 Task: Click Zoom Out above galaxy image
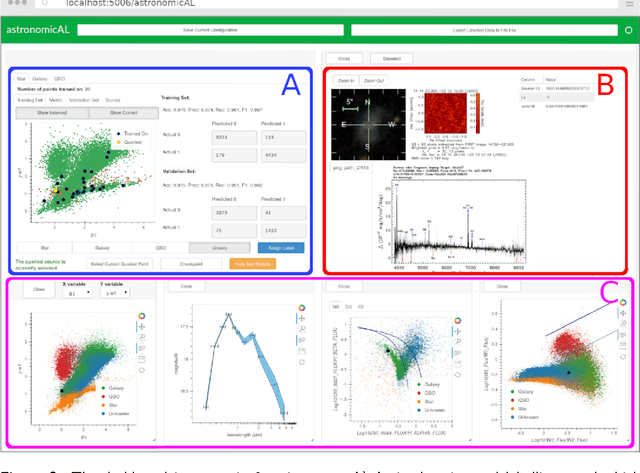[x=374, y=81]
